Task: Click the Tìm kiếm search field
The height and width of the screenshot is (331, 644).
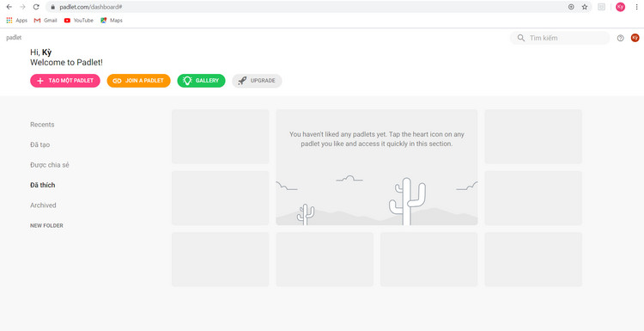Action: tap(560, 38)
